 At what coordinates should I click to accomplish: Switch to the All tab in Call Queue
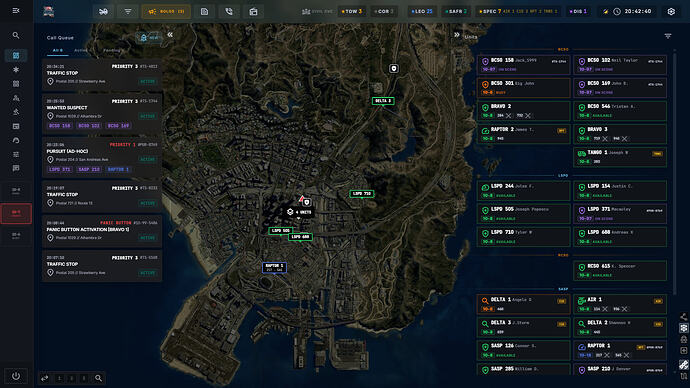[x=58, y=51]
